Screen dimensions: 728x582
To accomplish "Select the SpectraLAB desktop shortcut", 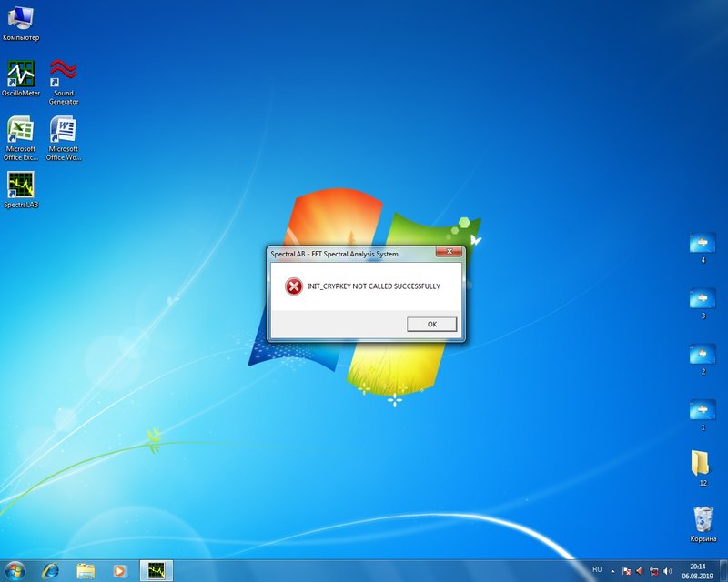I will (21, 190).
